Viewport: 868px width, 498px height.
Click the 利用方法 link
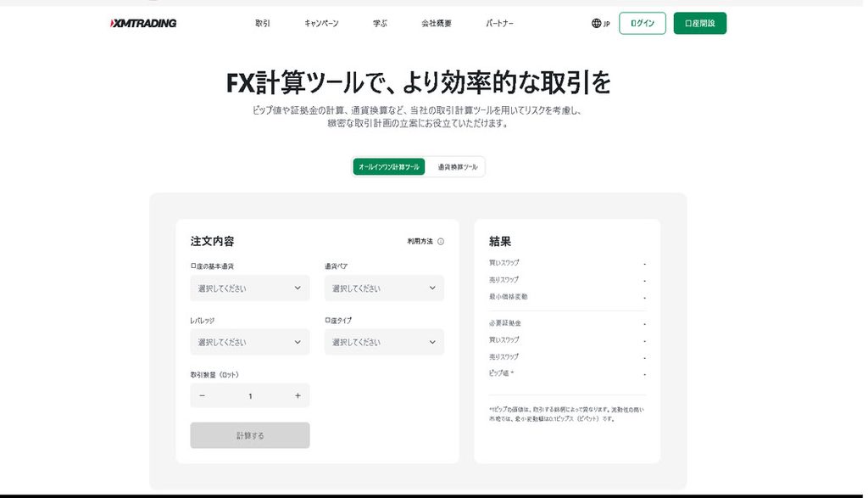pos(420,242)
